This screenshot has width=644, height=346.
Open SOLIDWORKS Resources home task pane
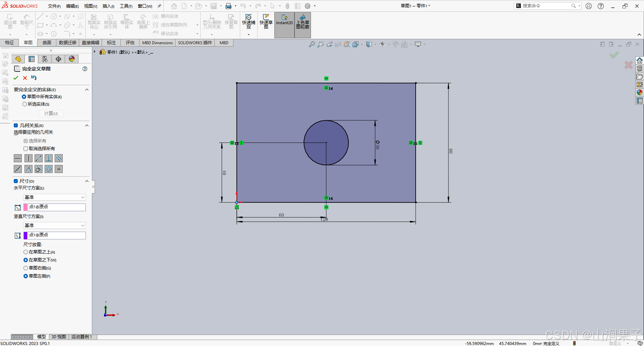tap(640, 60)
